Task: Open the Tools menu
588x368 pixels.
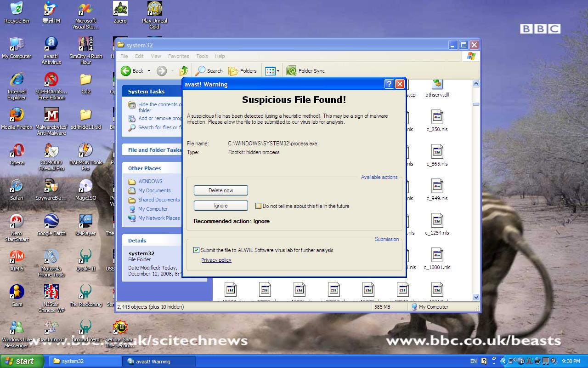Action: click(202, 56)
